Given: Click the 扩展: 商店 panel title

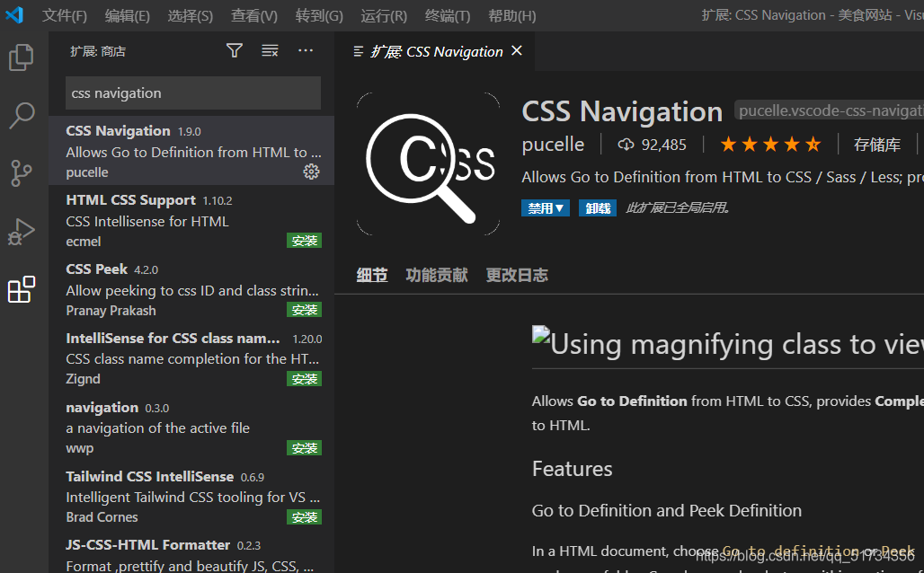Looking at the screenshot, I should tap(98, 51).
